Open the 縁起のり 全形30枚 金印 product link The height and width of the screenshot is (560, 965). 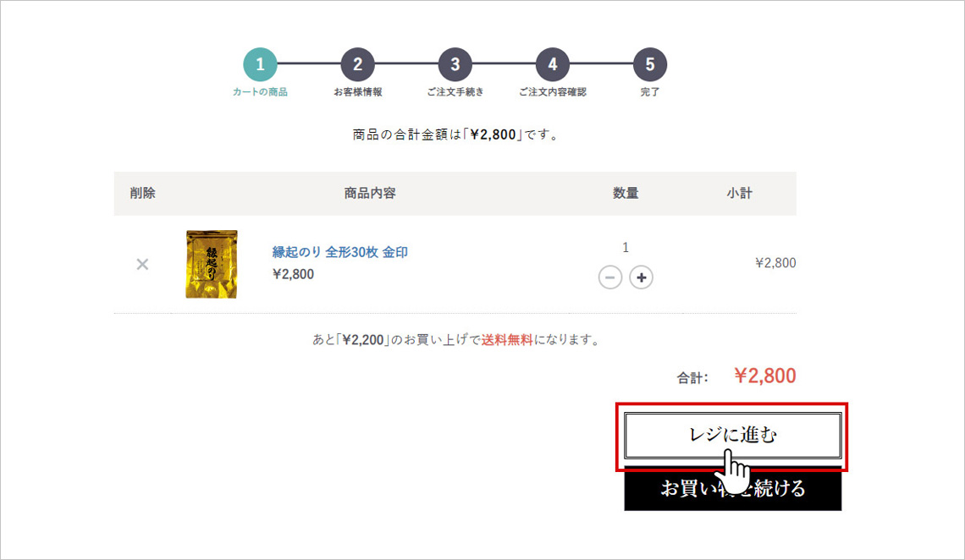(x=339, y=252)
